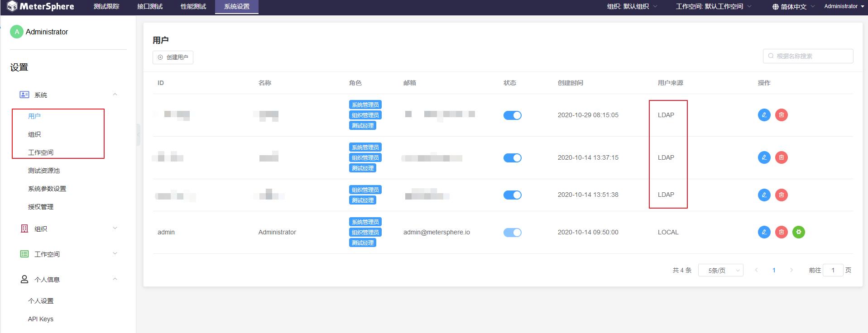This screenshot has width=868, height=333.
Task: Click the search magnifier icon
Action: [x=771, y=56]
